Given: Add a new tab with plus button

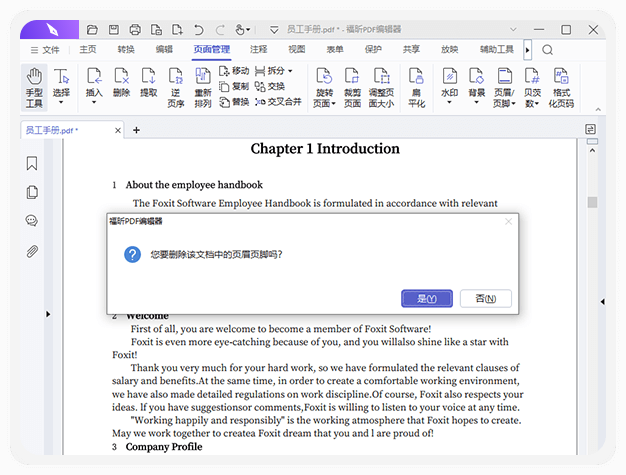Looking at the screenshot, I should (136, 130).
